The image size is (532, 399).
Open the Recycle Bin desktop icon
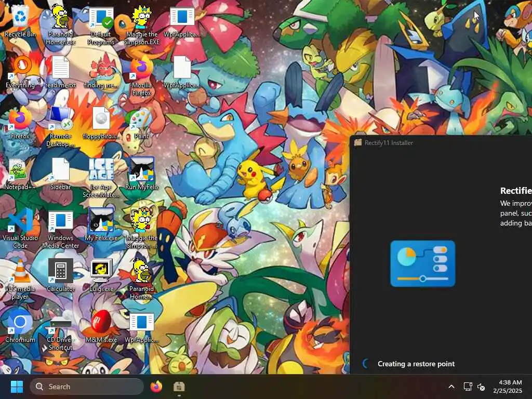[20, 22]
